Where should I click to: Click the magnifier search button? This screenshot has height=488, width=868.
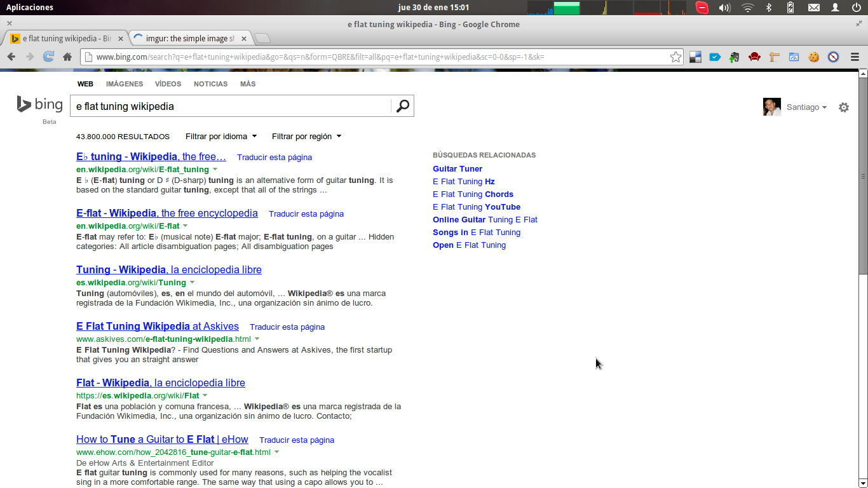click(x=403, y=106)
